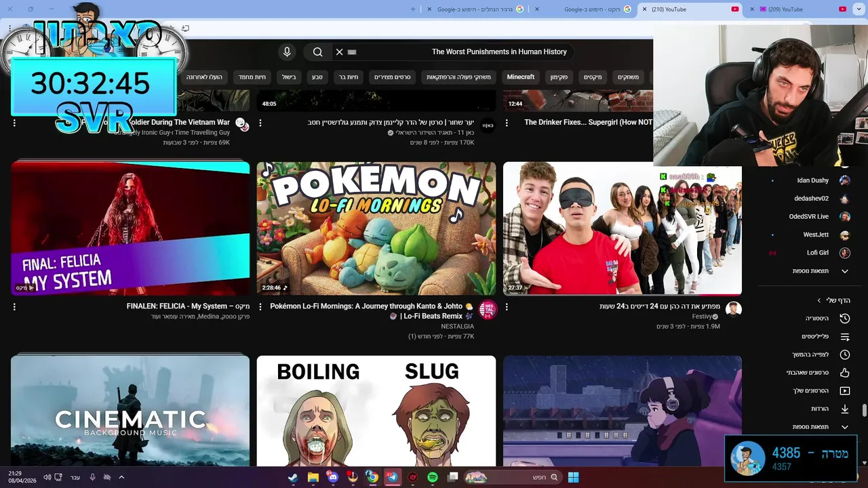Close the (210) YouTube tab
Viewport: 868px width, 488px height.
point(644,9)
